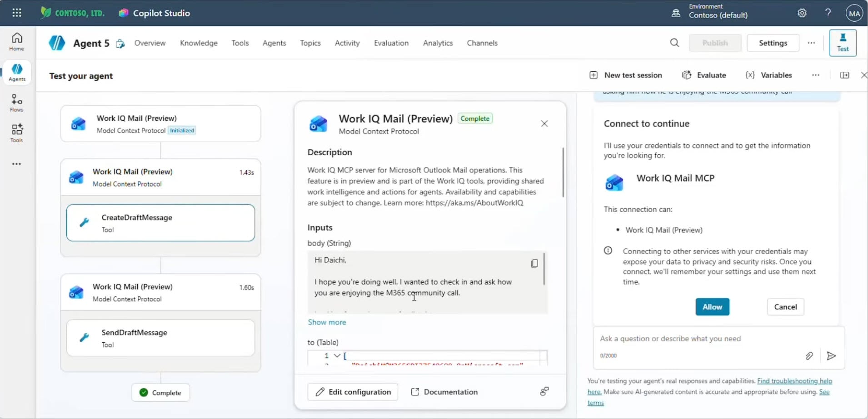Select Work IQ Mail node with 1.60s
Viewport: 868px width, 419px height.
pos(160,292)
